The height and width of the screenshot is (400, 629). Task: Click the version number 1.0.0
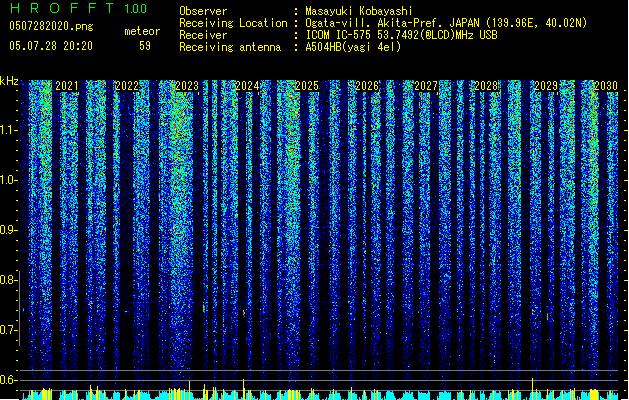coord(136,9)
